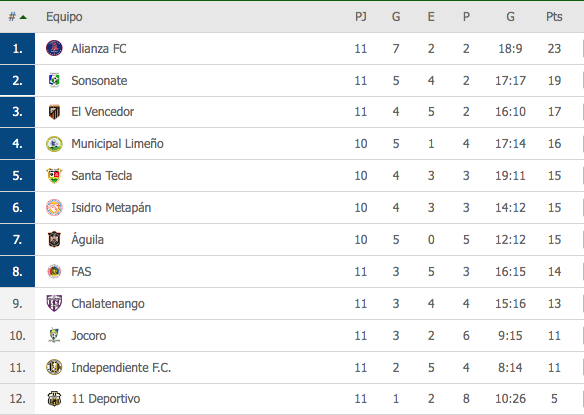
Task: Sort by the PJ column header
Action: click(361, 17)
